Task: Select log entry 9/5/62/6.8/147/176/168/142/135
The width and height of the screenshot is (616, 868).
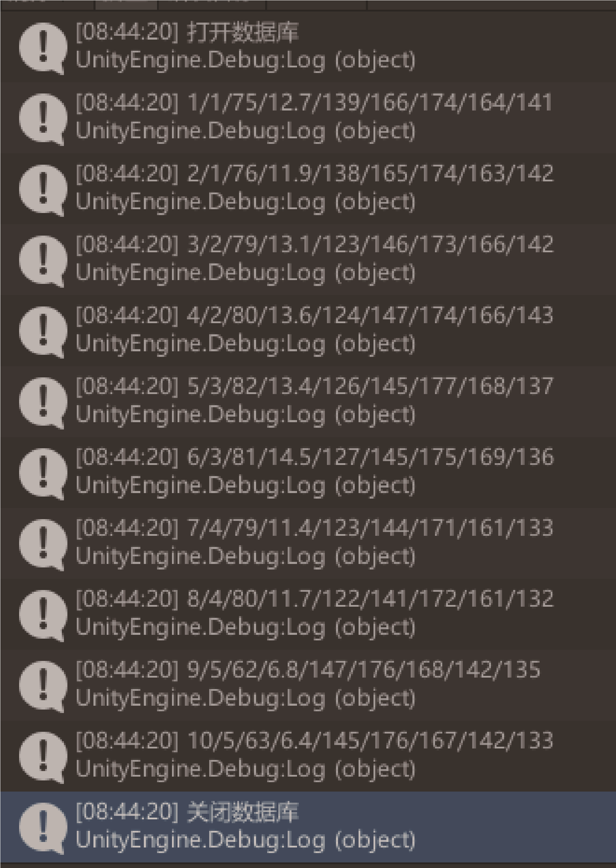Action: (308, 685)
